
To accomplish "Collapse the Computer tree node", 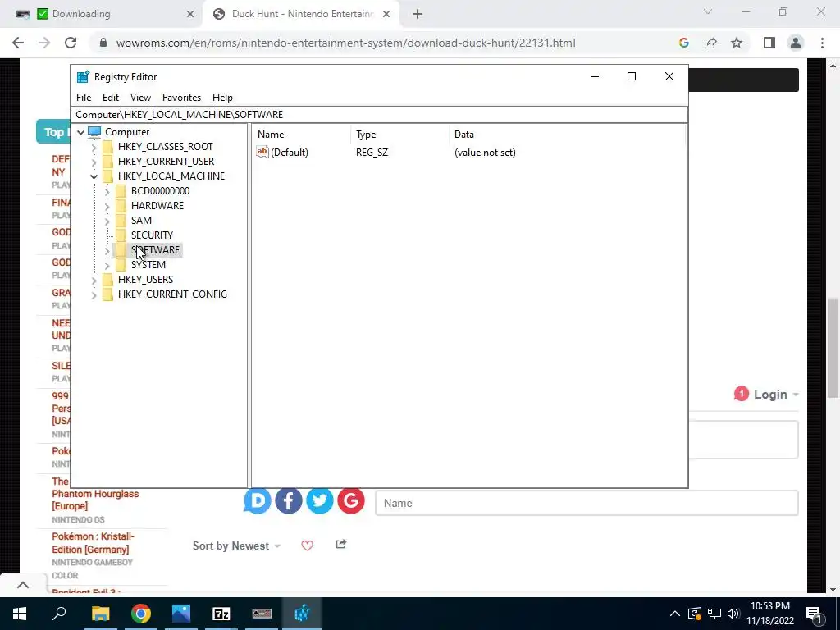I will (x=81, y=132).
